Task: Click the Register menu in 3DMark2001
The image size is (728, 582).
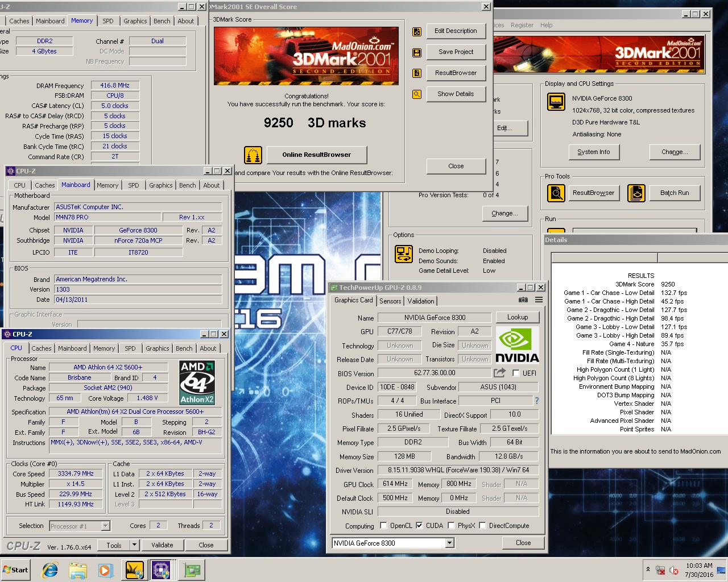Action: pyautogui.click(x=522, y=25)
